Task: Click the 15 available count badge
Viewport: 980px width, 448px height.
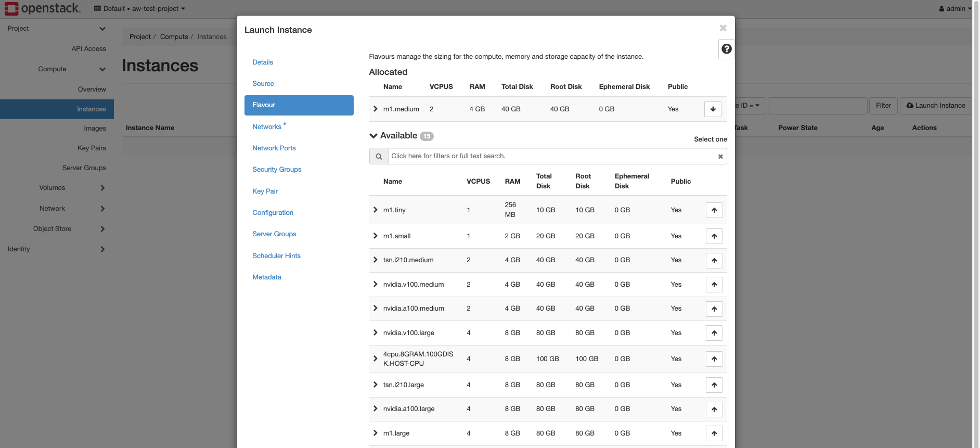Action: pos(427,136)
